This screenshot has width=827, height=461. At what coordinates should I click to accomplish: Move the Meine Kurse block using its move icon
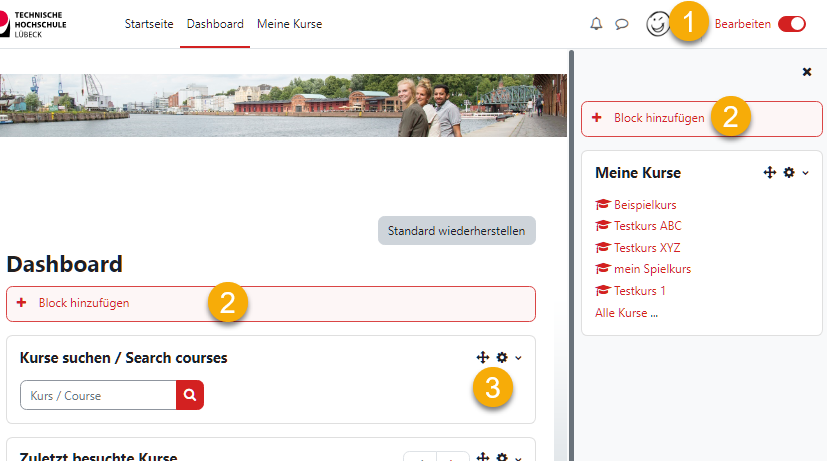(770, 172)
